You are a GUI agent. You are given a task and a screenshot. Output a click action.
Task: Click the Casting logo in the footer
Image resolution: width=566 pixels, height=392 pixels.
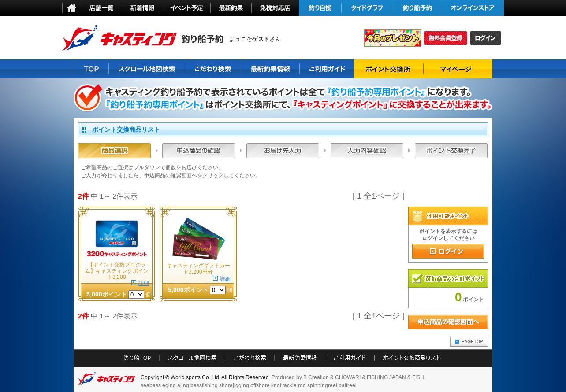[x=106, y=379]
